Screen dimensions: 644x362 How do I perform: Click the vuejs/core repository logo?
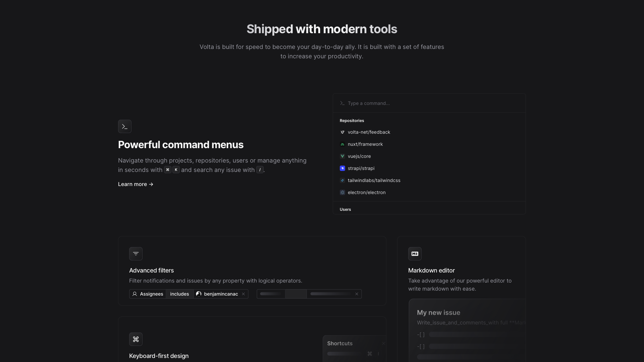[x=342, y=156]
